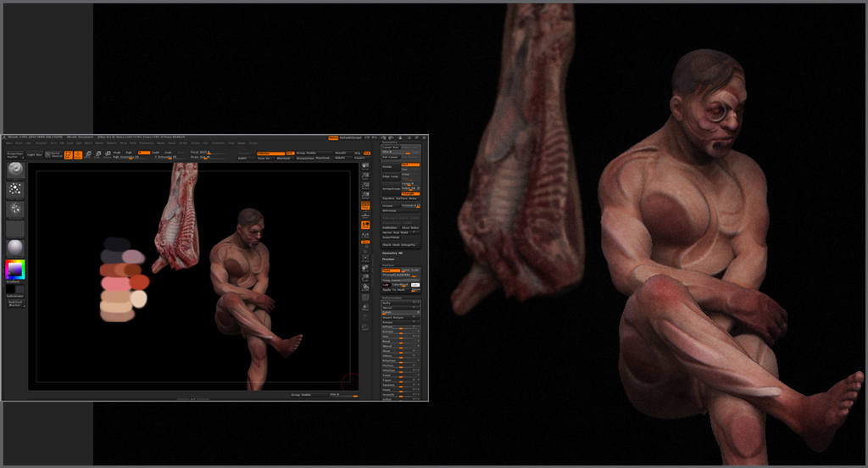Open the Render menu

[x=161, y=143]
